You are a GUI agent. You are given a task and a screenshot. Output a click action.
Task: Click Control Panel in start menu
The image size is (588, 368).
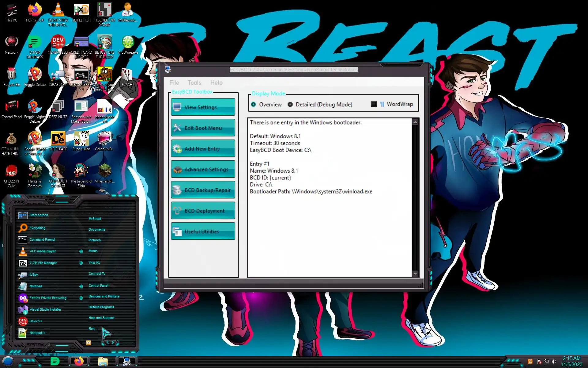[98, 286]
